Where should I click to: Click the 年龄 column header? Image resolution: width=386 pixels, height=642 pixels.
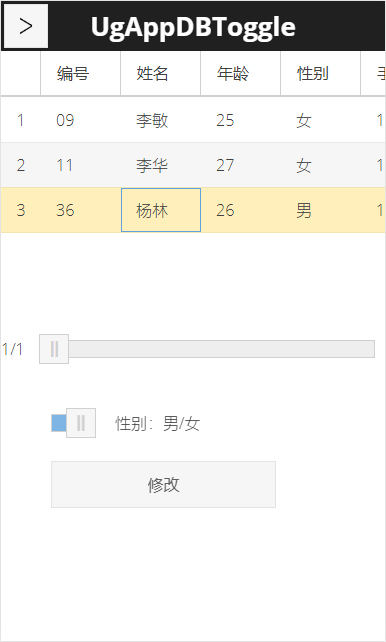[241, 74]
